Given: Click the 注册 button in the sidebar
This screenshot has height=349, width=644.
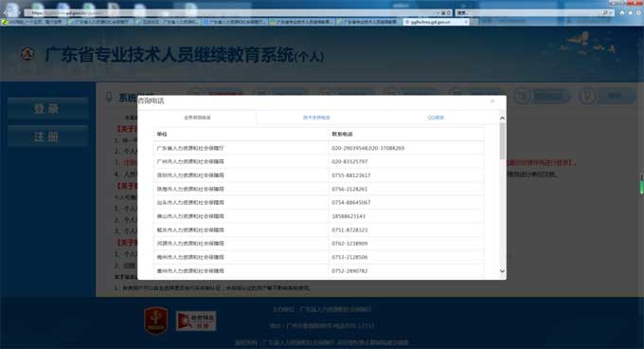Looking at the screenshot, I should [47, 136].
